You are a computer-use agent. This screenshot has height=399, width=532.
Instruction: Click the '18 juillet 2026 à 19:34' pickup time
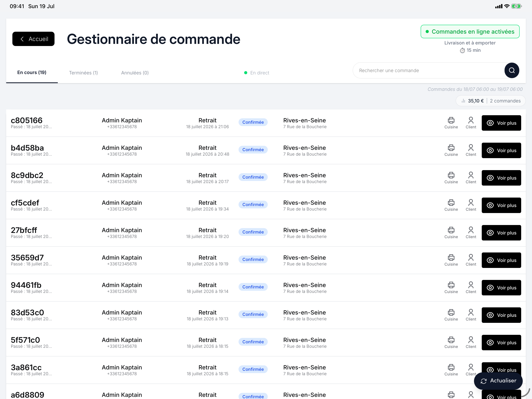click(x=207, y=209)
